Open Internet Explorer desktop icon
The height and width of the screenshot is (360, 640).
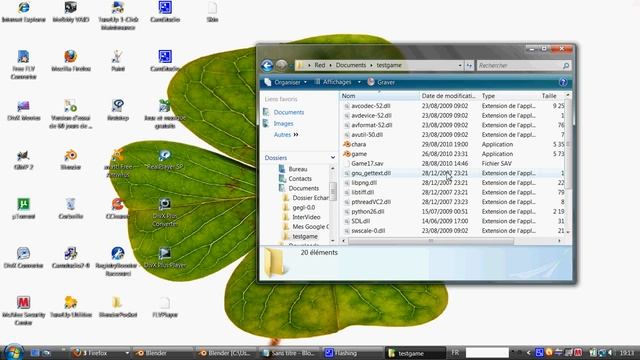24,11
